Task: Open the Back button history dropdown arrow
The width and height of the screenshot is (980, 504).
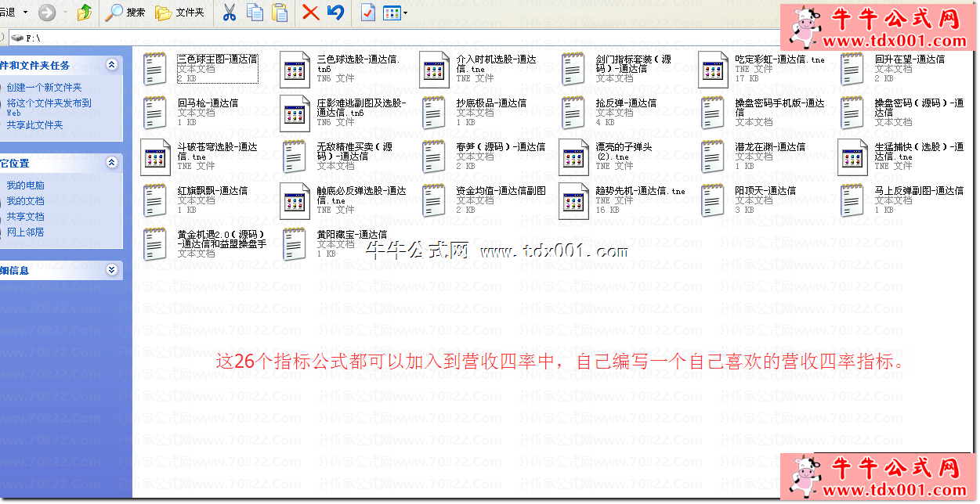Action: point(25,13)
